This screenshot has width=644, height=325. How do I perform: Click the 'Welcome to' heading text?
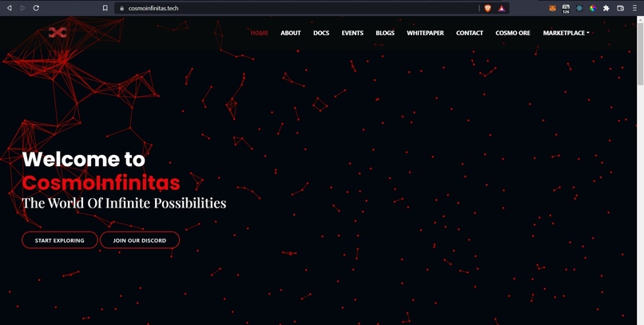[x=84, y=159]
